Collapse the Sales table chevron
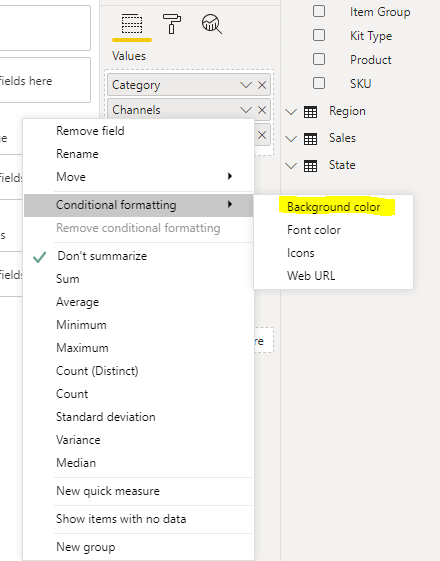This screenshot has height=561, width=440. [x=291, y=138]
